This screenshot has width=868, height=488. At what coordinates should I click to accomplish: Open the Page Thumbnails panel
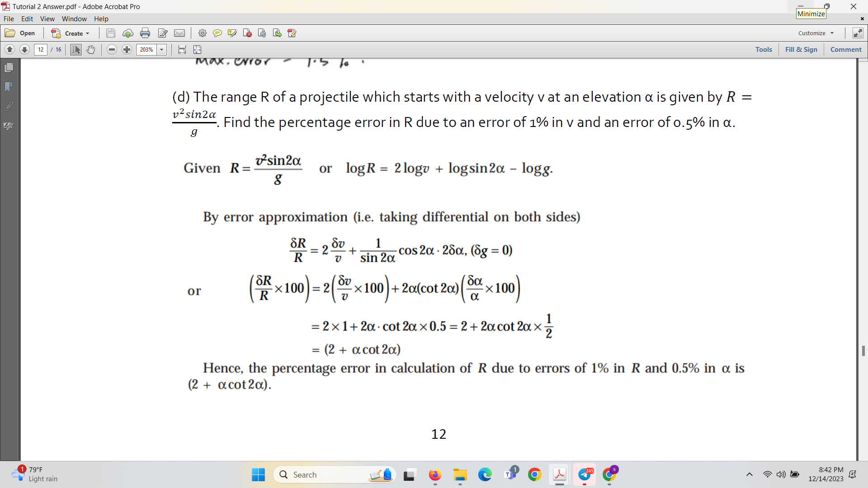pos(8,67)
